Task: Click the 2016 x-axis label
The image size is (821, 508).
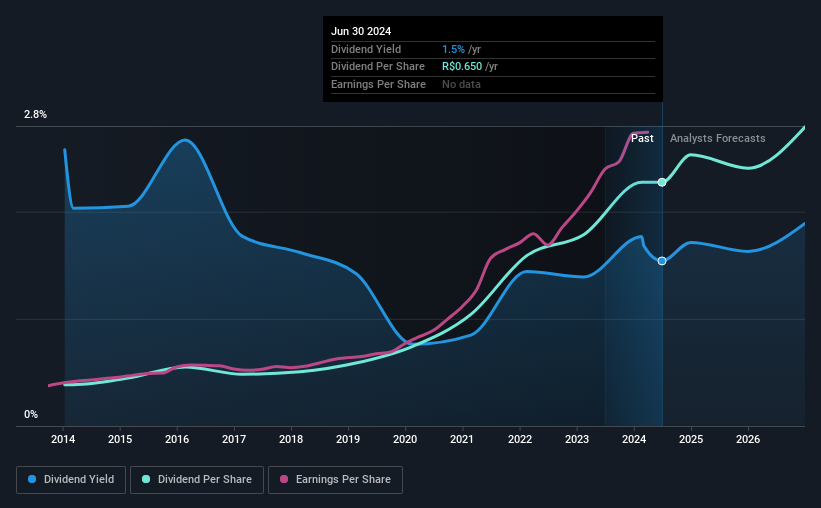Action: (177, 439)
